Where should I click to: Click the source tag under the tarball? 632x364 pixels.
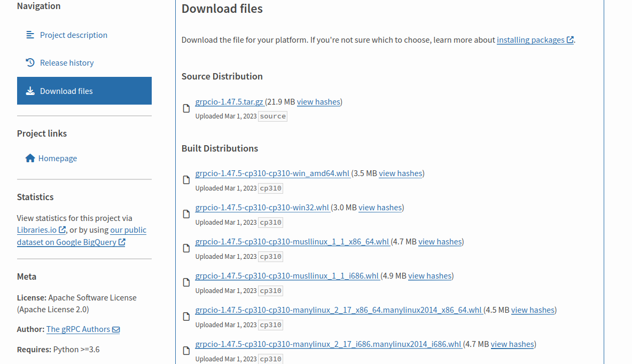(x=272, y=116)
